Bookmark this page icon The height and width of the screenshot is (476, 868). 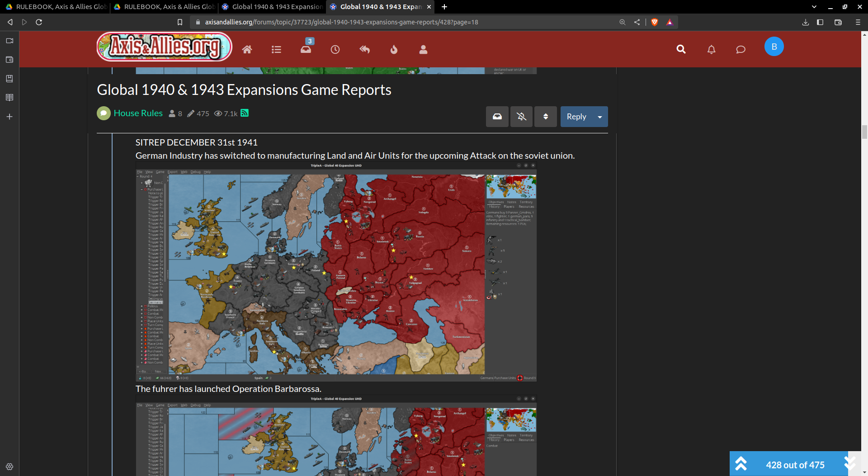(x=179, y=22)
